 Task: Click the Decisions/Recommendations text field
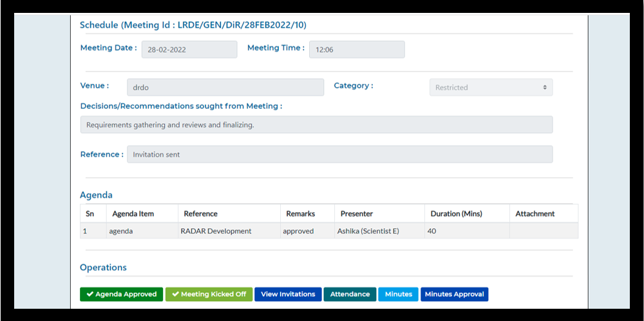click(x=316, y=125)
